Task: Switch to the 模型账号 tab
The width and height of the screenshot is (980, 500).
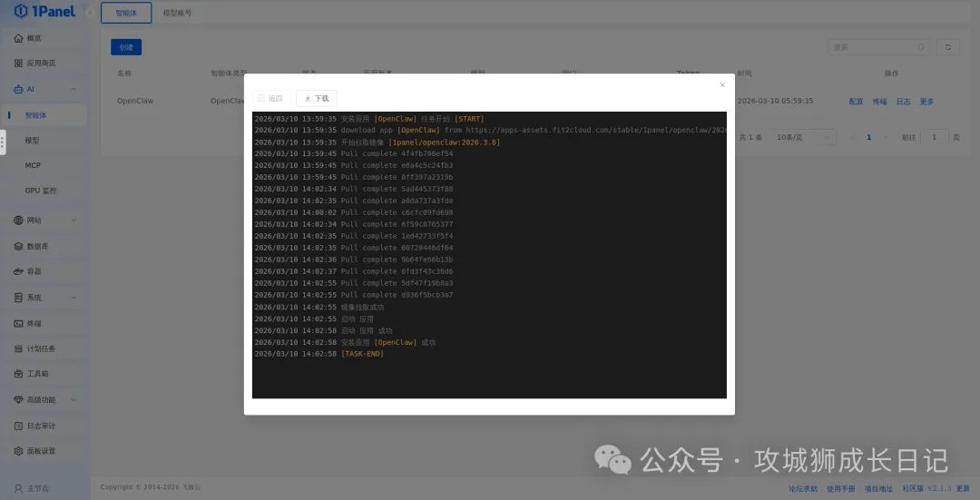Action: [x=176, y=14]
